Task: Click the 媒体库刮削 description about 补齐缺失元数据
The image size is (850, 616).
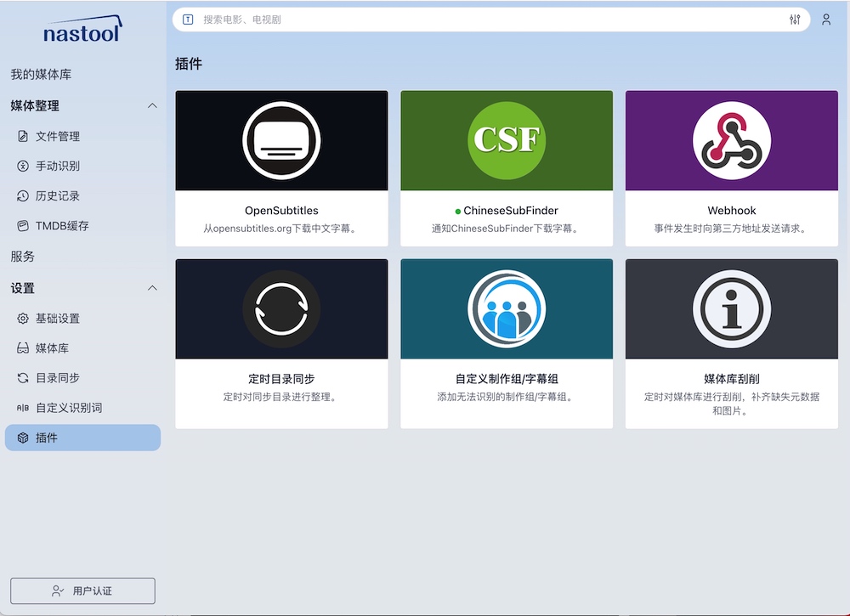Action: pyautogui.click(x=731, y=404)
